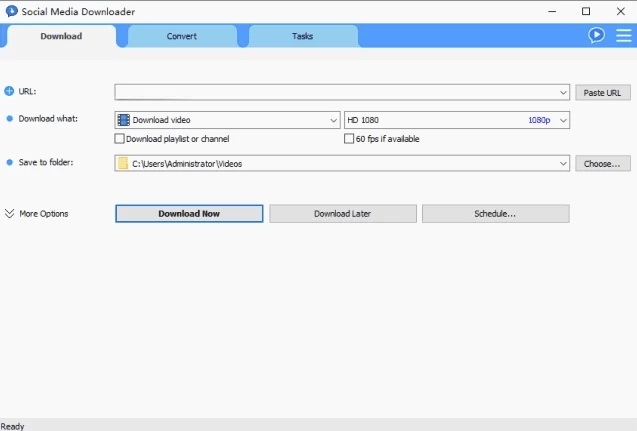Expand More Options section

(36, 214)
